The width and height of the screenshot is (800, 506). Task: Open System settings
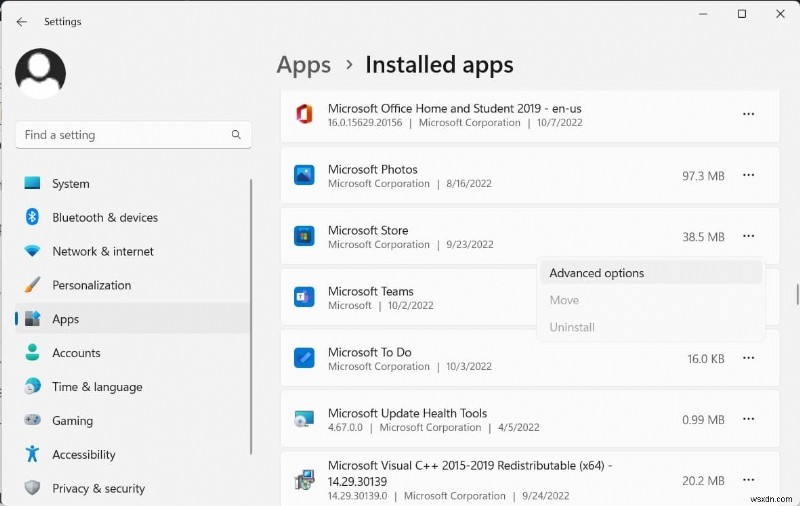[133, 184]
